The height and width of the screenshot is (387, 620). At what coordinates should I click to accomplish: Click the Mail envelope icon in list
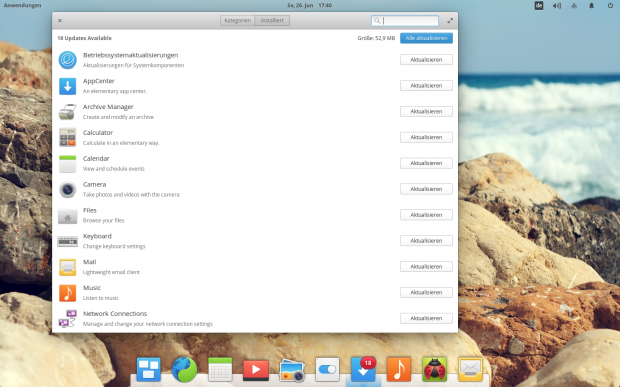click(x=68, y=267)
